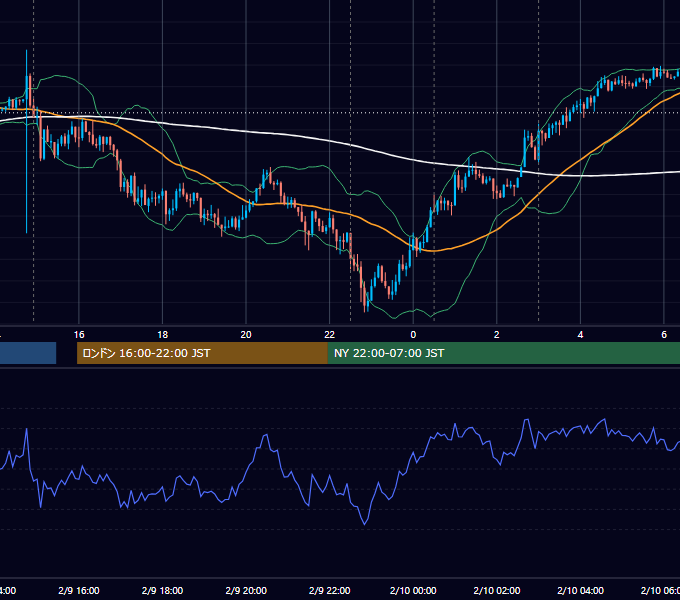Click the blue session bar before ロンドン
Image resolution: width=680 pixels, height=600 pixels.
click(x=28, y=353)
